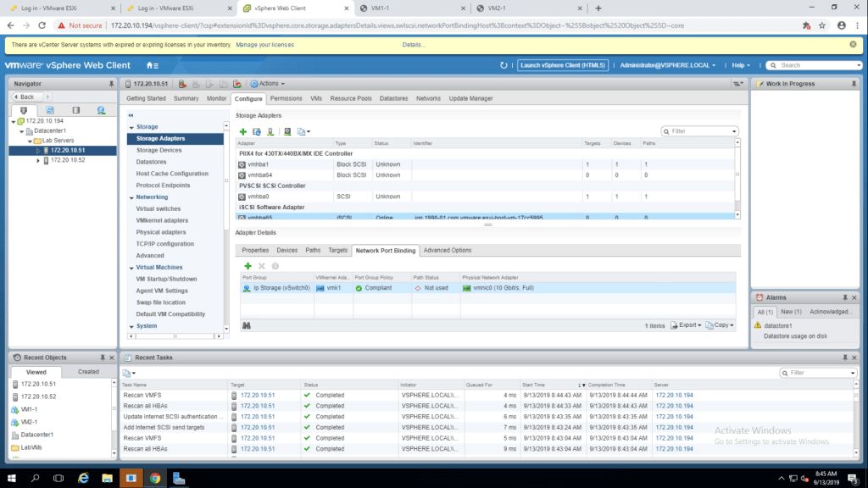Open the Export dropdown in port binding grid
The width and height of the screenshot is (868, 488).
(x=687, y=325)
